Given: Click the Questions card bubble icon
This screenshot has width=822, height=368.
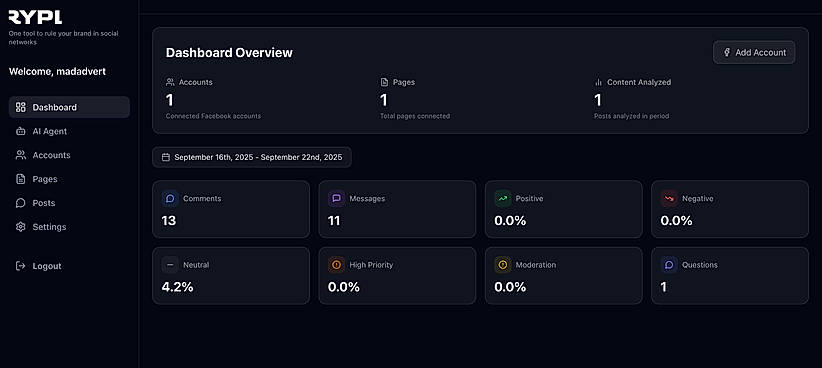Looking at the screenshot, I should (669, 265).
